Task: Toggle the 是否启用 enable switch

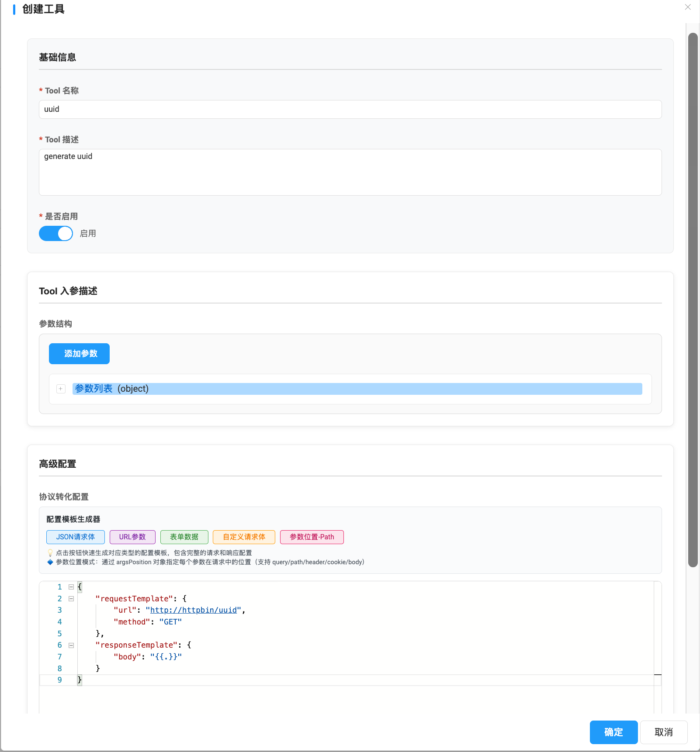Action: (x=56, y=234)
